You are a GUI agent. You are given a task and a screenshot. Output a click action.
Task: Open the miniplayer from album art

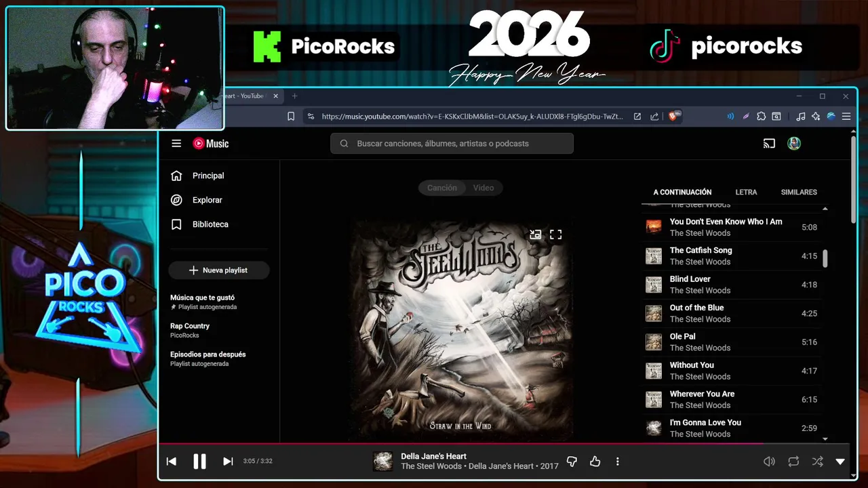[535, 235]
